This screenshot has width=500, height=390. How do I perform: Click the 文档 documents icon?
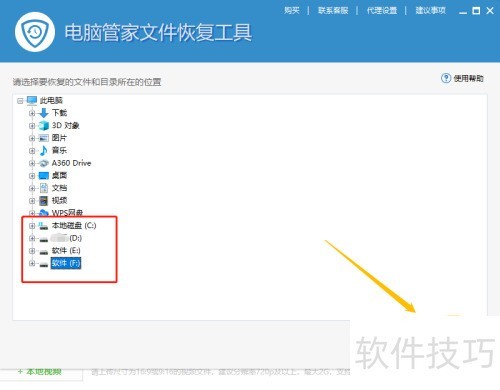[44, 188]
